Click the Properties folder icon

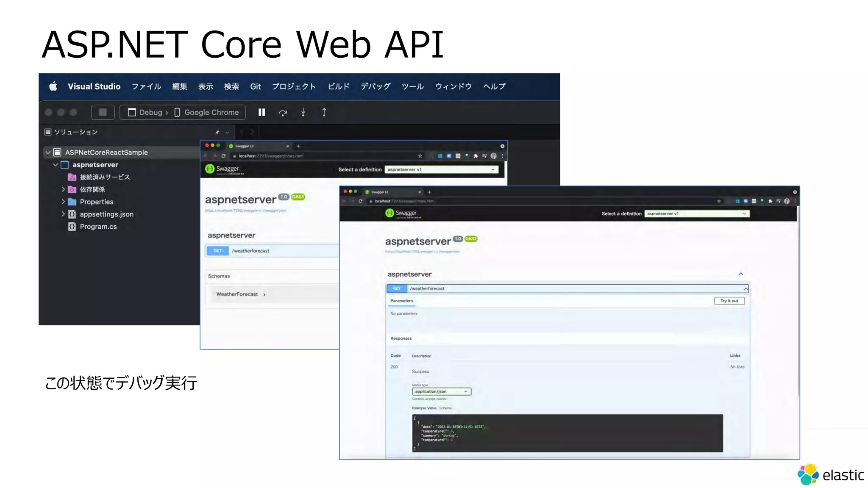72,202
